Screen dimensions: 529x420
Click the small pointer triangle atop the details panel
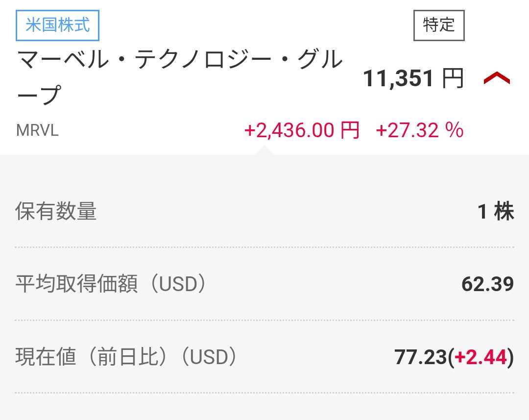[265, 151]
